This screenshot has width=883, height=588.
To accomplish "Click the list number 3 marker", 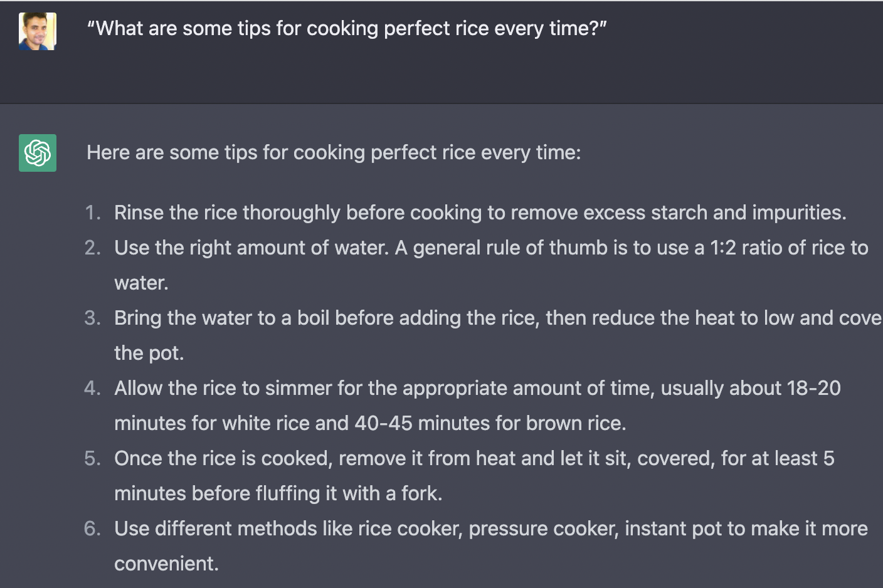I will pos(93,318).
